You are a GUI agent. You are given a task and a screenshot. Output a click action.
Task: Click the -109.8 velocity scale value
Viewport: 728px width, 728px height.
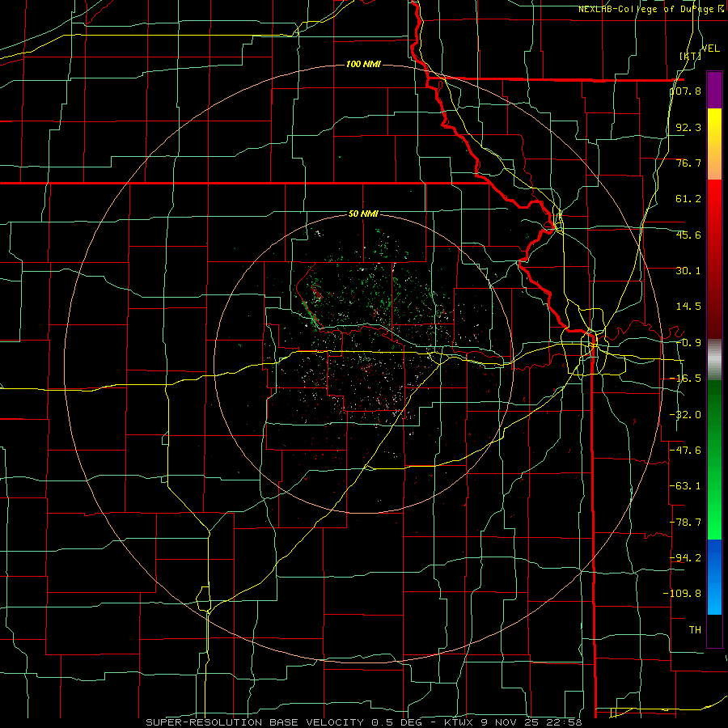[x=683, y=594]
